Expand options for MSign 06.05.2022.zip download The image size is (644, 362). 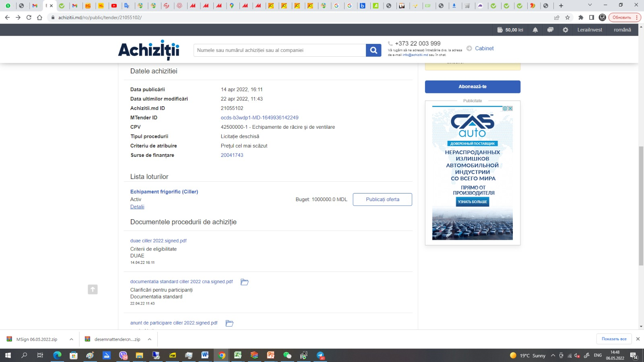[x=71, y=339]
